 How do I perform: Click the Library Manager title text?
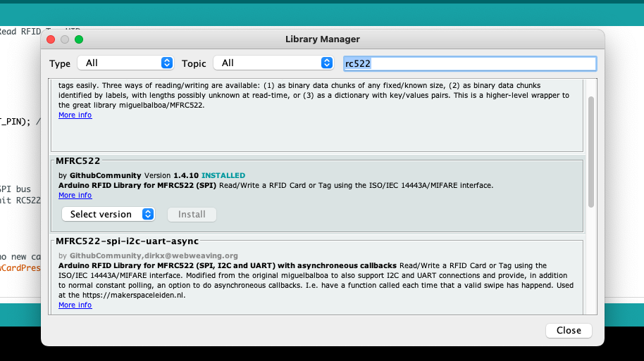(323, 39)
